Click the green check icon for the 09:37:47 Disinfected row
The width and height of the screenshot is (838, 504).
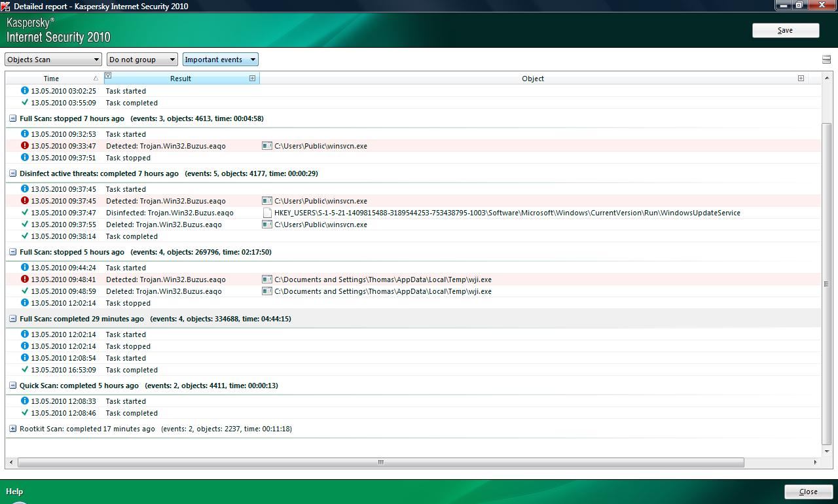pyautogui.click(x=25, y=213)
